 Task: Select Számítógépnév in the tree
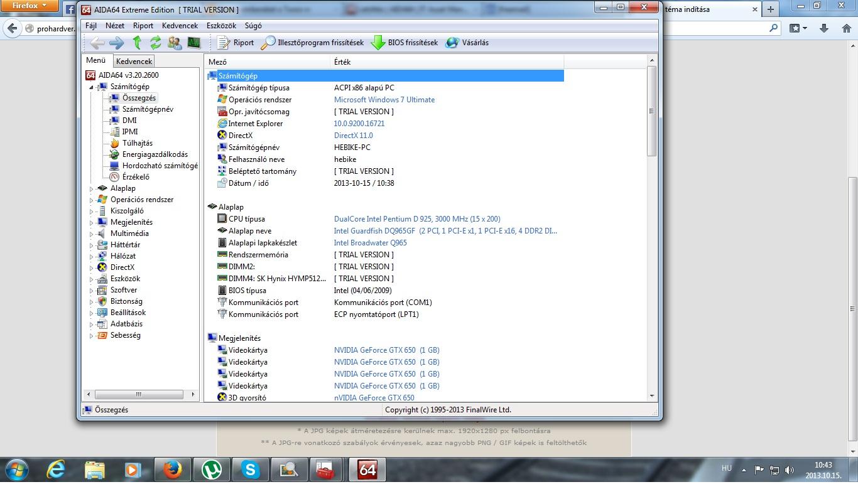[148, 109]
